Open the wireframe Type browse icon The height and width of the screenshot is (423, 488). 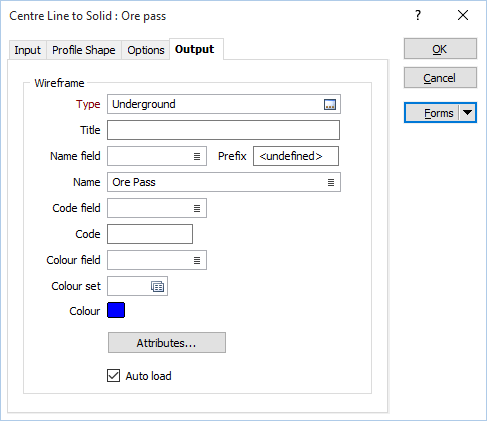point(330,105)
